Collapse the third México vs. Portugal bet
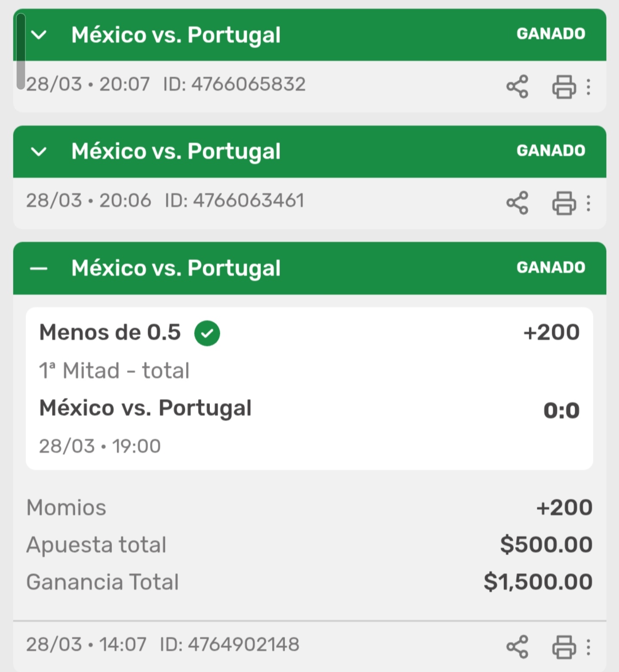Screen dimensions: 619x672 39,269
